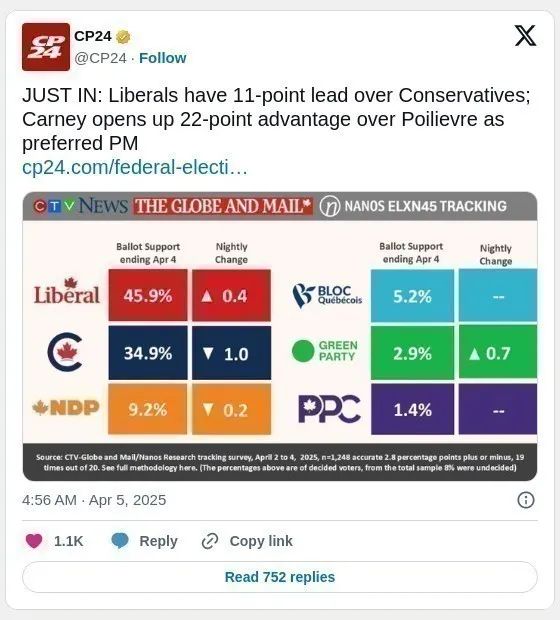Open the Nanos tracking poll image
560x620 pixels.
(x=280, y=336)
